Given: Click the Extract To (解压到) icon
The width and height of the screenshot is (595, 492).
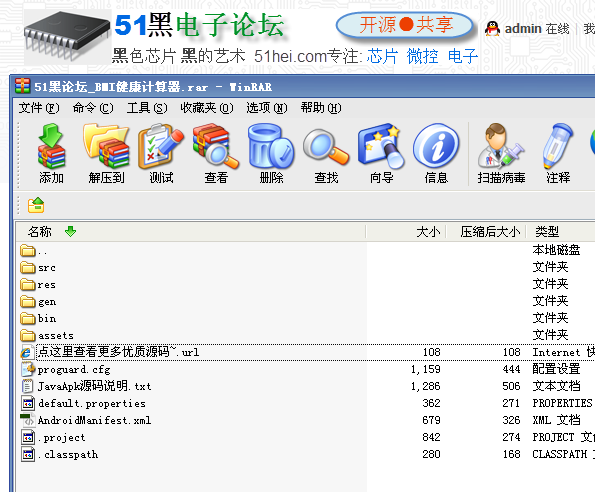Looking at the screenshot, I should (107, 146).
